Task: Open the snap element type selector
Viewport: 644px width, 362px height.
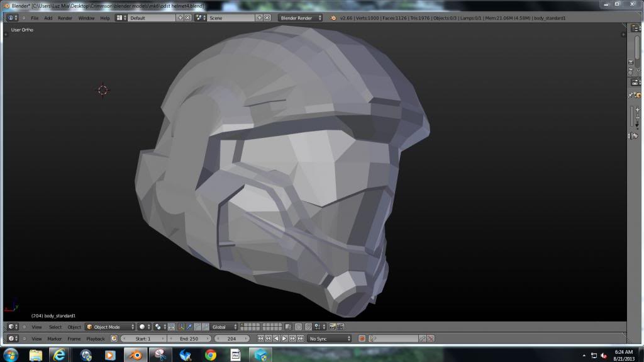Action: 319,327
